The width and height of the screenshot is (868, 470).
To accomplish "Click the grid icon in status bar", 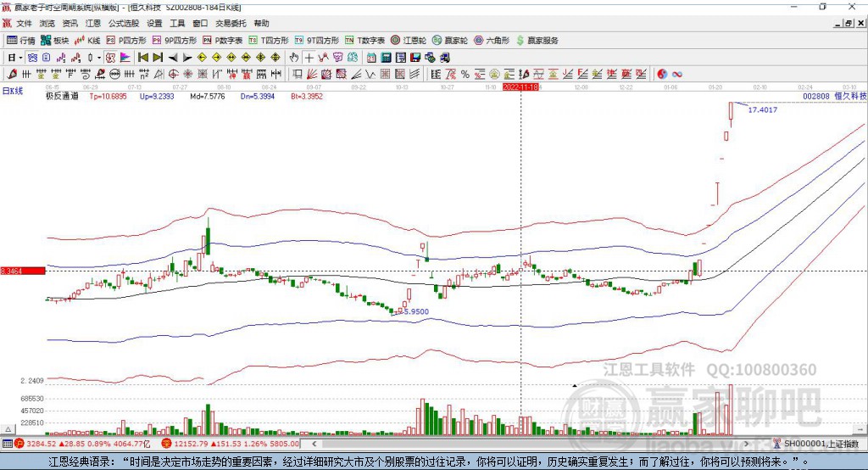I will tap(7, 444).
